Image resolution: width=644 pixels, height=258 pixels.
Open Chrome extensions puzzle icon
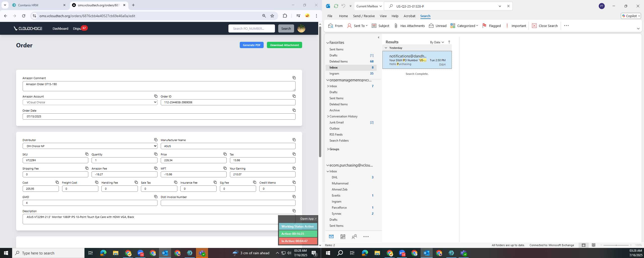[x=285, y=16]
